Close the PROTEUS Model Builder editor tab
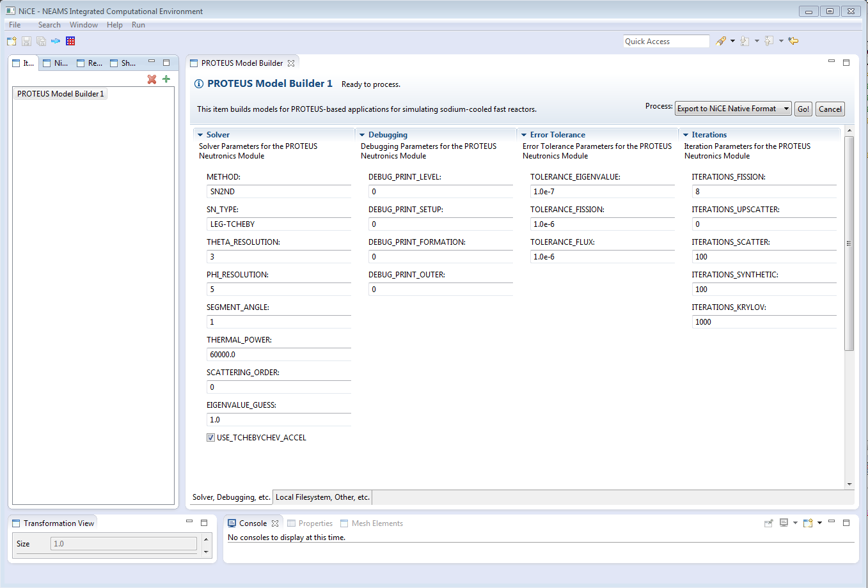 (291, 63)
